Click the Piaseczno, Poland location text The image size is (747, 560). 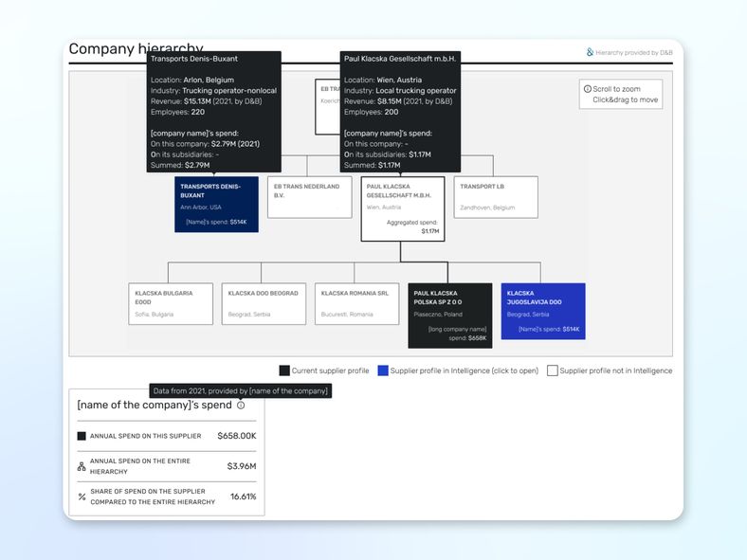(438, 315)
